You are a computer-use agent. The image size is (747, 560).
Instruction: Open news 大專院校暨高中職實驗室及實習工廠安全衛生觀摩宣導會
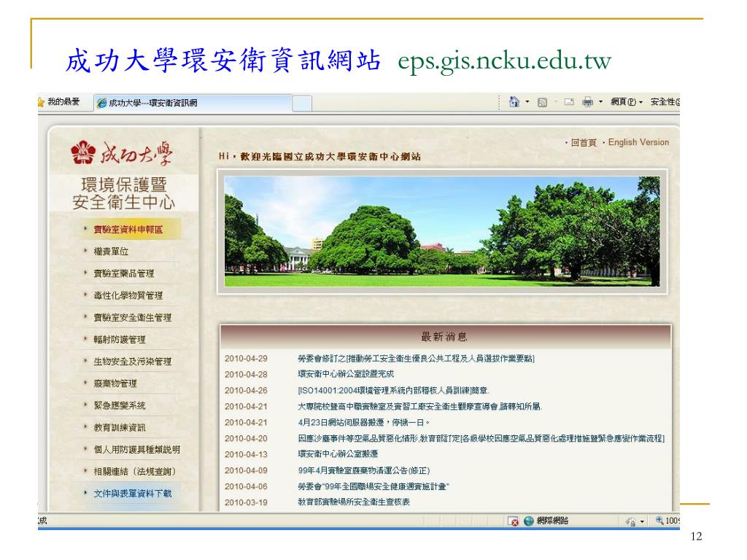[420, 406]
